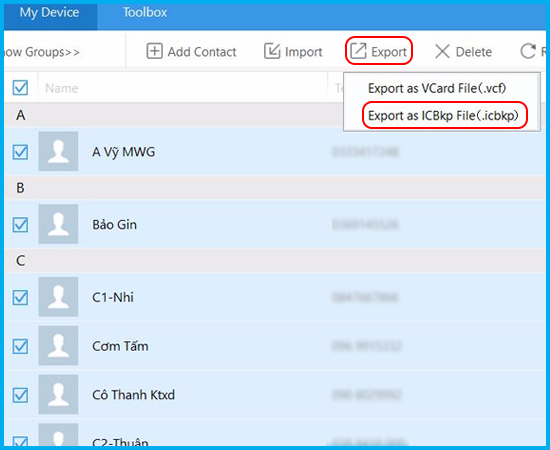Viewport: 550px width, 450px height.
Task: Select the Cơm Tấm contact name
Action: point(120,346)
